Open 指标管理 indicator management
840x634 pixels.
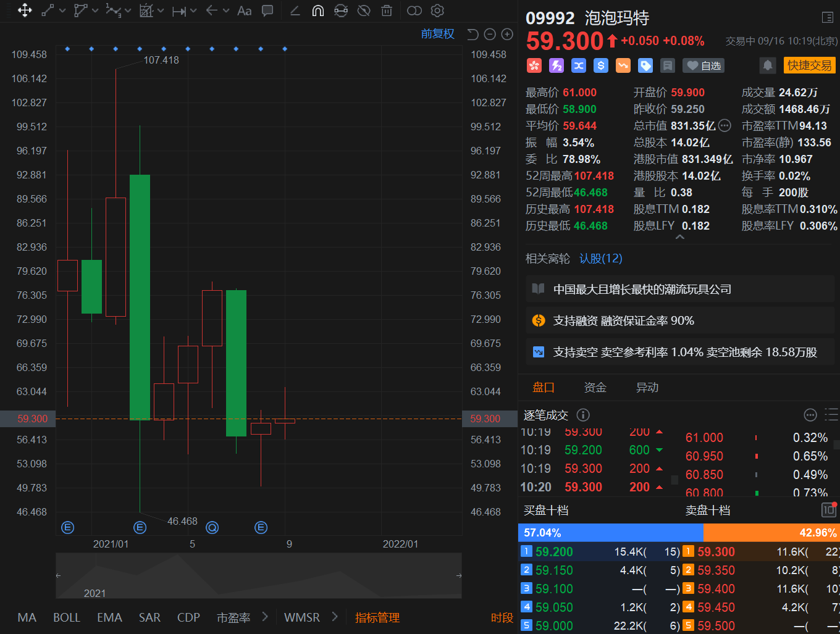[x=377, y=617]
